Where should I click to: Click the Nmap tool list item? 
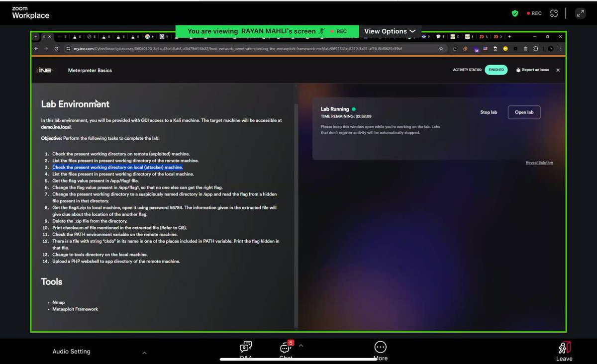pos(58,302)
